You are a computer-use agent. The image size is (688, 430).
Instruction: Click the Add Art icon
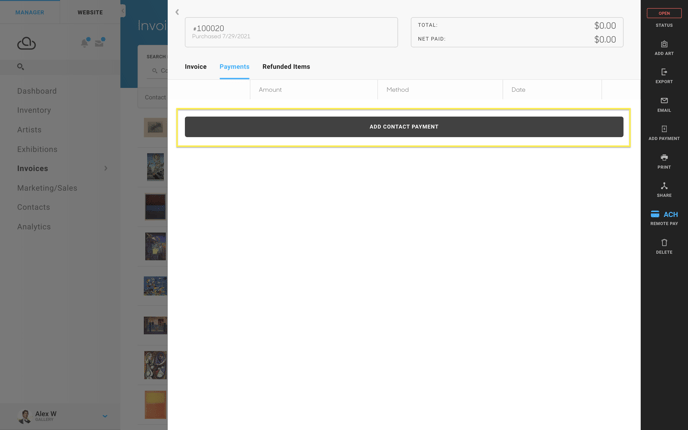tap(664, 44)
